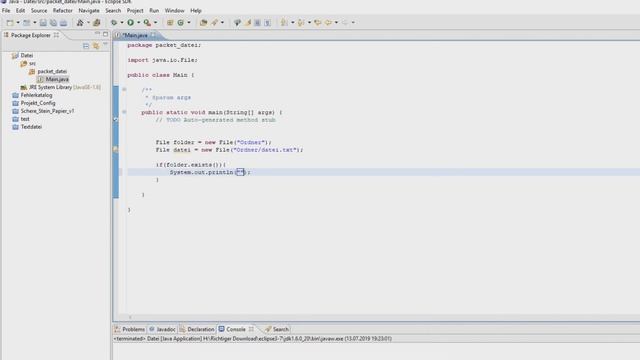The width and height of the screenshot is (640, 360).
Task: Click the New Java Package icon
Action: (x=170, y=23)
